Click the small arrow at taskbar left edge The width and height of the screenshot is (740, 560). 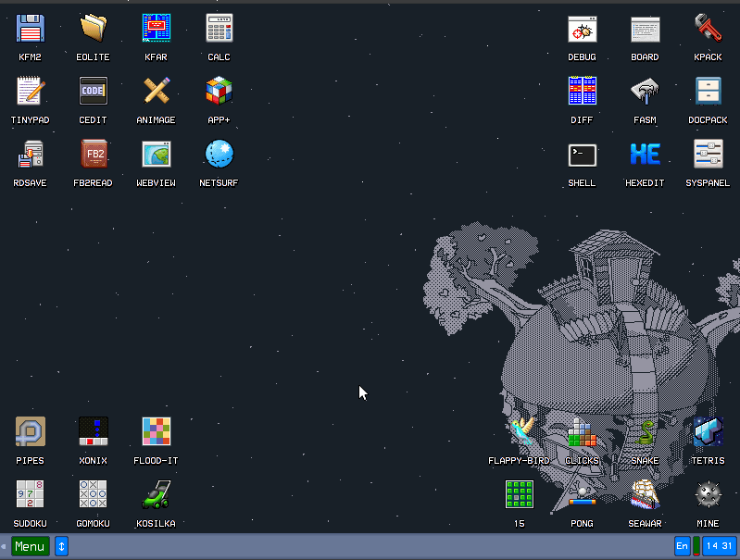point(4,546)
